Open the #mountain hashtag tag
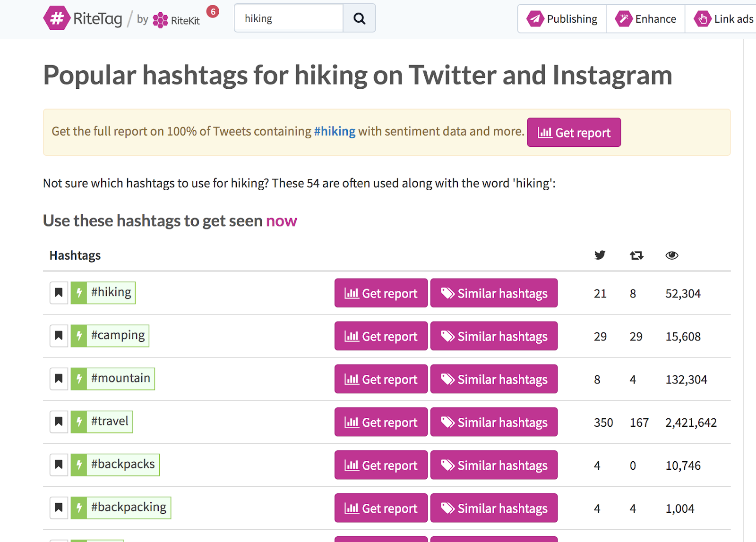Screen dimensions: 756x542 120,379
